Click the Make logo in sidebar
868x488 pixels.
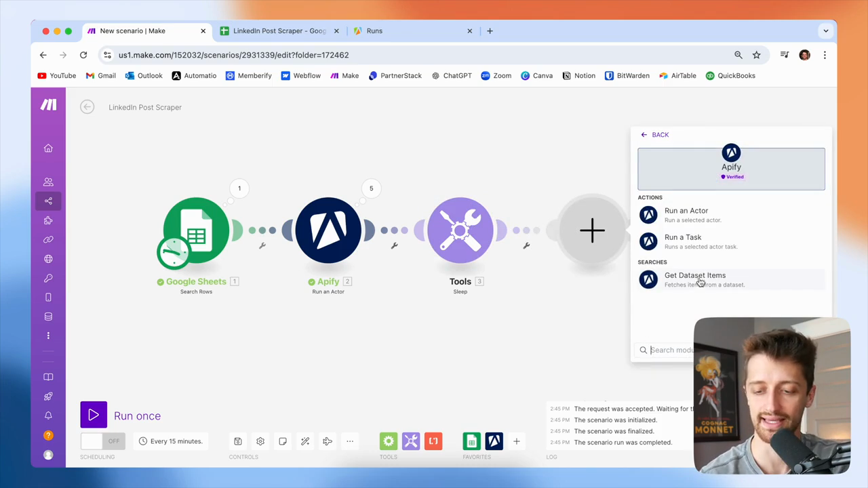(x=48, y=104)
